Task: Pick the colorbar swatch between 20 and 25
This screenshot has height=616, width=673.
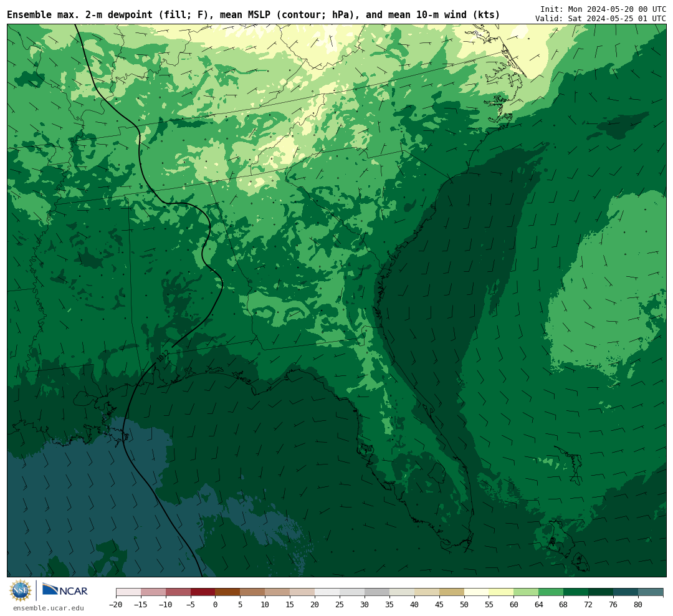Action: point(328,592)
